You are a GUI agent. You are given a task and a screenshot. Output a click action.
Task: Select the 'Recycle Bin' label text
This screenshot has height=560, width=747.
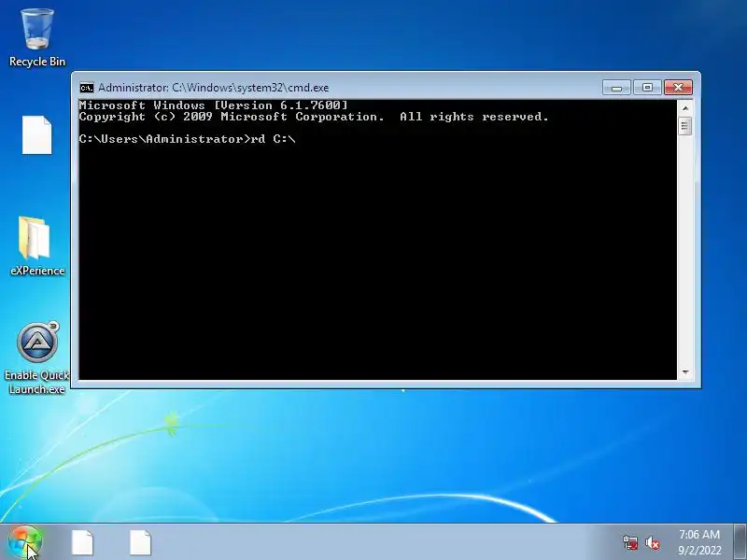[x=37, y=62]
